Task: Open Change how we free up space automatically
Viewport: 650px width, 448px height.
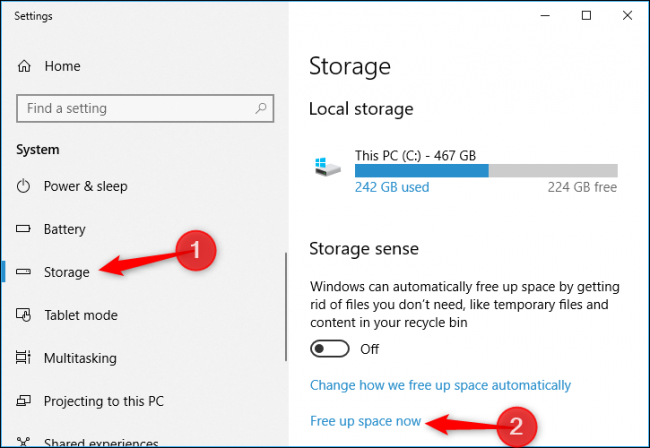Action: pos(440,385)
